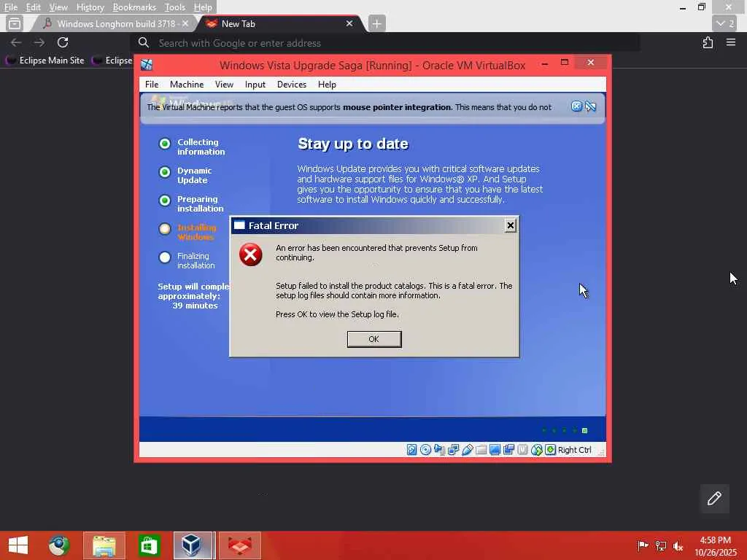Viewport: 747px width, 560px height.
Task: Click the audio icon in VirtualBox status bar
Action: coord(439,449)
